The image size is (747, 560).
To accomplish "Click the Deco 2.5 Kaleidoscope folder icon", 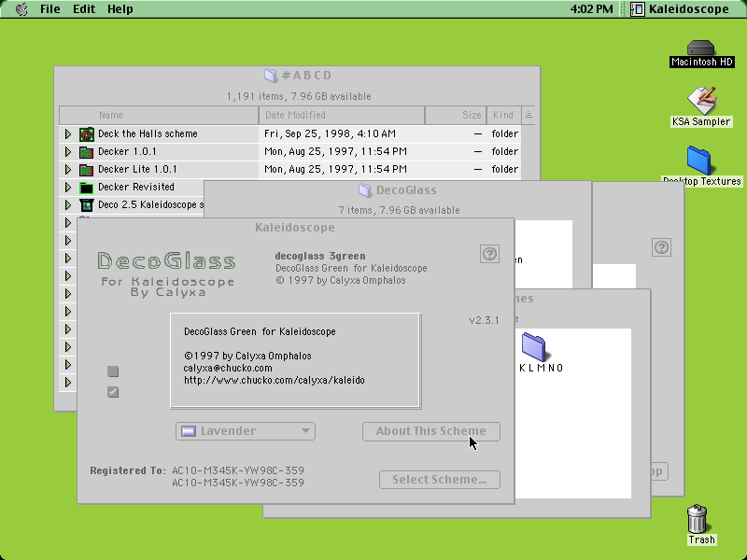I will [x=86, y=205].
